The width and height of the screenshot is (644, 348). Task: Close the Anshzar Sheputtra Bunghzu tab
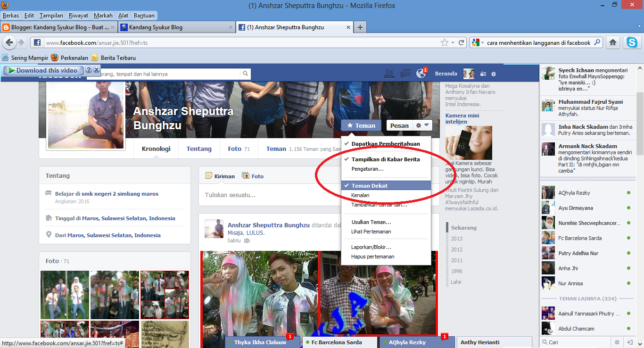tap(348, 27)
